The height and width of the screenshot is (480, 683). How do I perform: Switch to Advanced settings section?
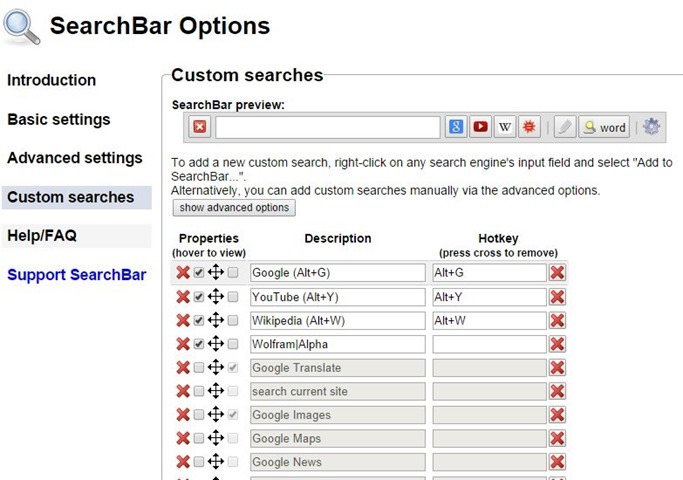point(75,158)
